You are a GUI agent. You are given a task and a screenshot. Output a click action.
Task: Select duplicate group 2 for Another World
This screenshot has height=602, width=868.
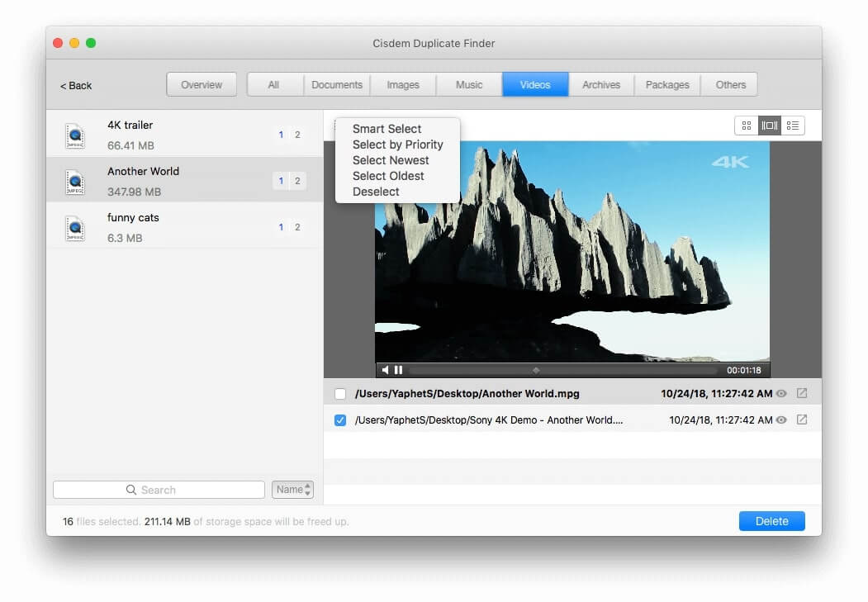click(x=299, y=180)
